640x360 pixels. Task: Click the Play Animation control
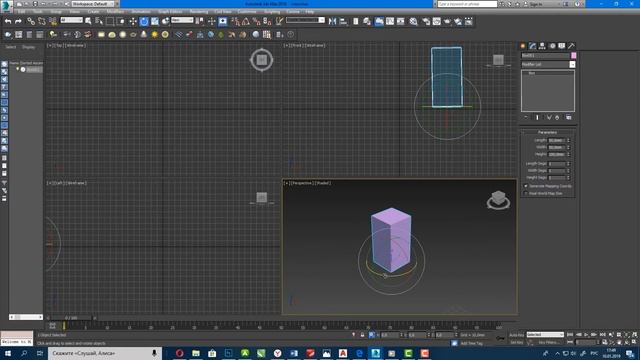(x=586, y=335)
